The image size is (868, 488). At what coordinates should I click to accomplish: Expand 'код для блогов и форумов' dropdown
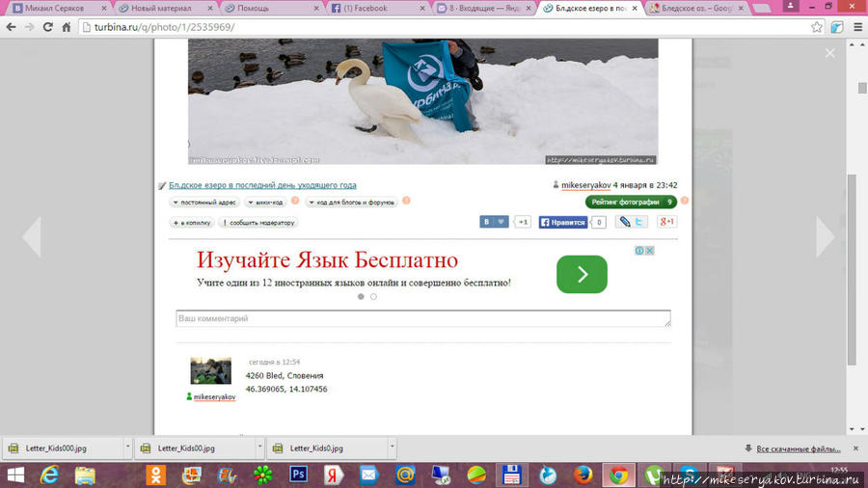point(351,203)
